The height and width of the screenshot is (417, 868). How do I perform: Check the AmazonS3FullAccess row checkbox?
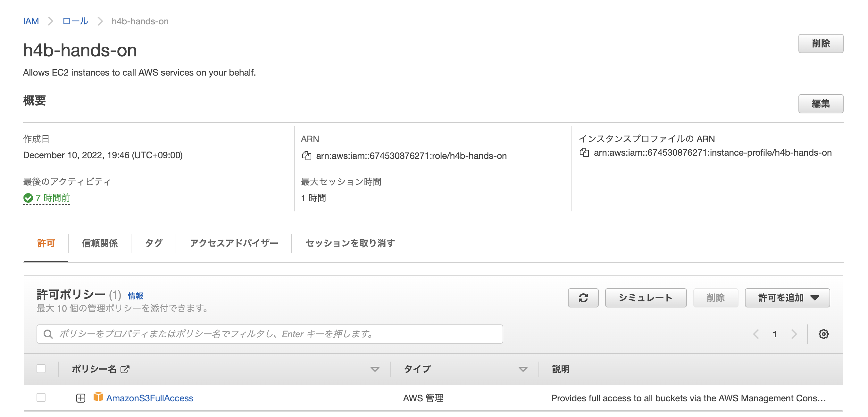tap(41, 398)
